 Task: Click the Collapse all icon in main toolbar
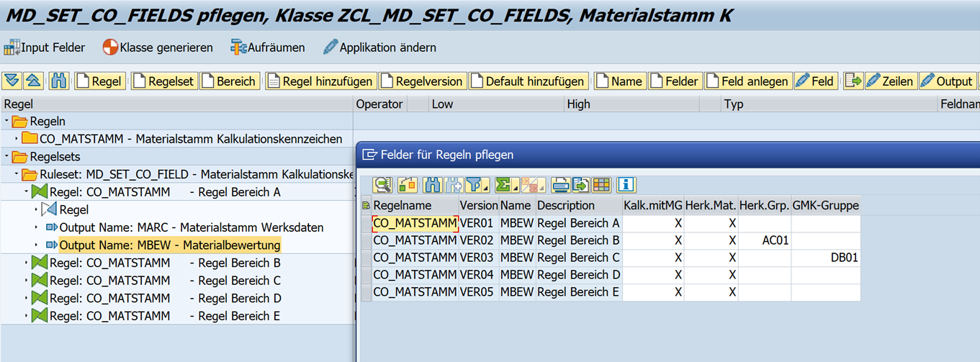click(x=35, y=81)
